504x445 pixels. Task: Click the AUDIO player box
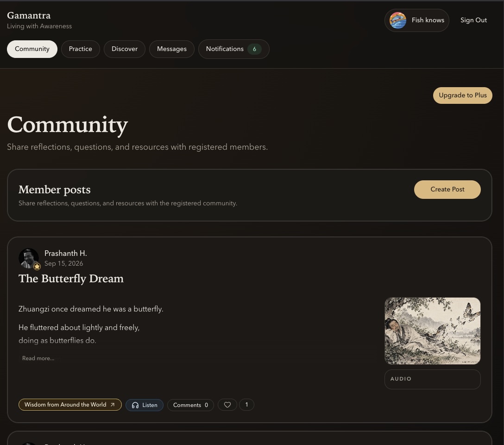pyautogui.click(x=433, y=379)
